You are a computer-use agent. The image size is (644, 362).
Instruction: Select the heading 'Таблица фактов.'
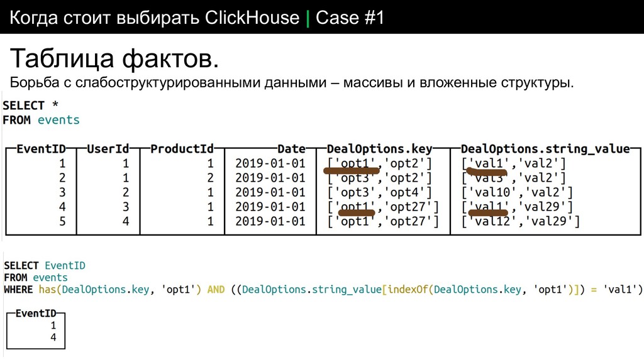(114, 58)
